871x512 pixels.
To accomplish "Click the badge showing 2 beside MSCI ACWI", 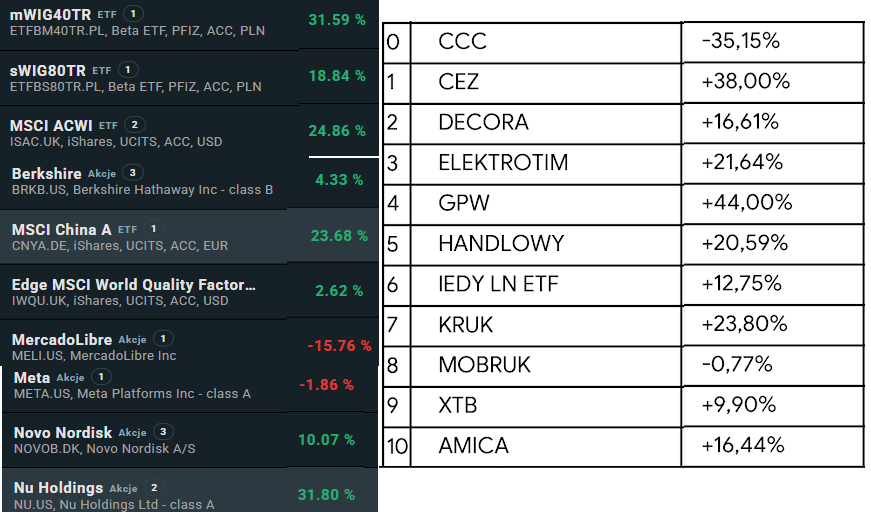I will coord(136,125).
